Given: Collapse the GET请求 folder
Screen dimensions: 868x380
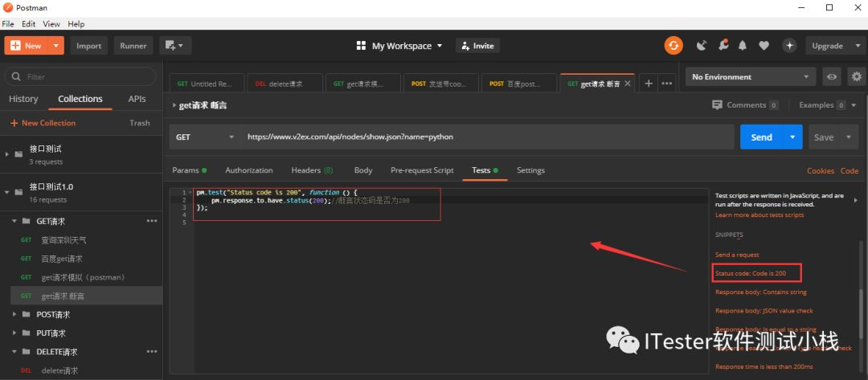Looking at the screenshot, I should (x=15, y=221).
